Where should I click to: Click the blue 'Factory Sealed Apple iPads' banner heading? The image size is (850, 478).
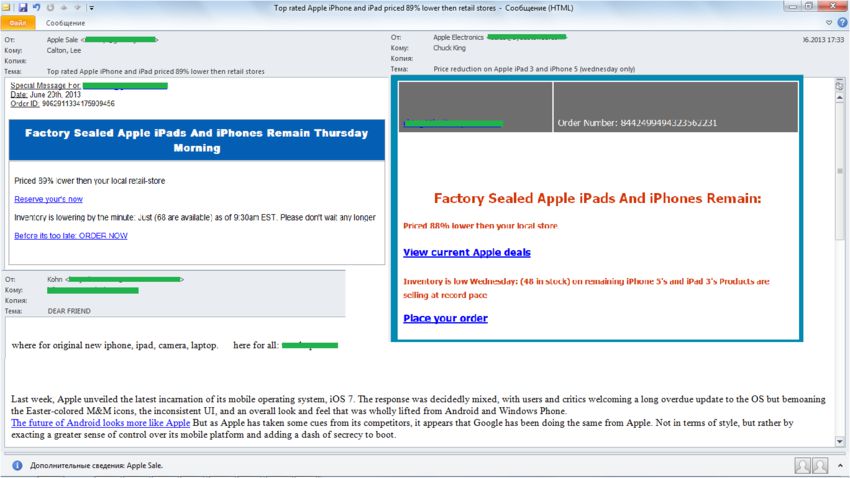tap(197, 140)
